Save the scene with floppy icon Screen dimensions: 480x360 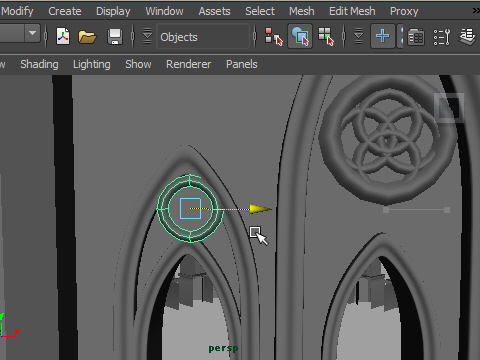point(115,37)
